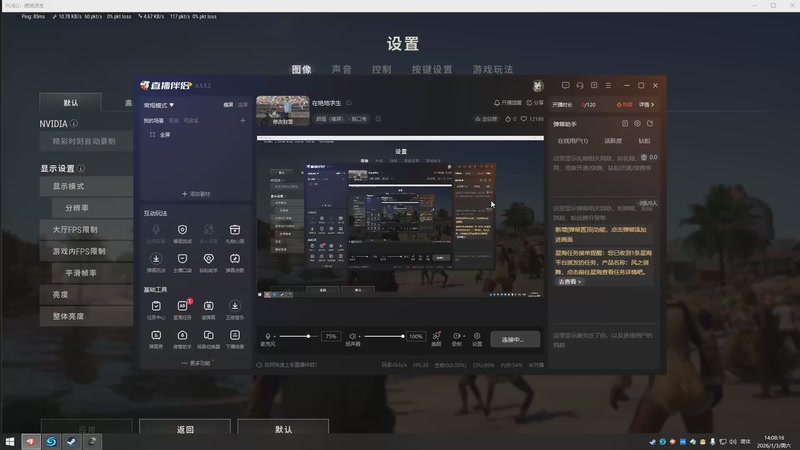Click first Steam taskbar icon
Viewport: 800px width, 450px height.
71,442
